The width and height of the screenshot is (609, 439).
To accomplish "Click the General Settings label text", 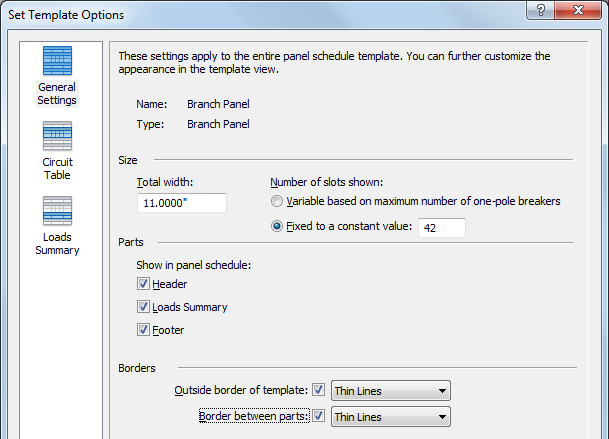I will click(x=57, y=94).
